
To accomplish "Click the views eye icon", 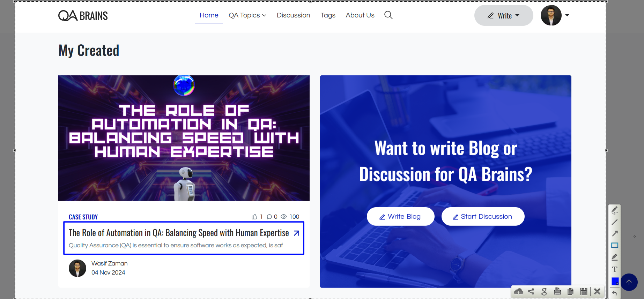I will (284, 217).
